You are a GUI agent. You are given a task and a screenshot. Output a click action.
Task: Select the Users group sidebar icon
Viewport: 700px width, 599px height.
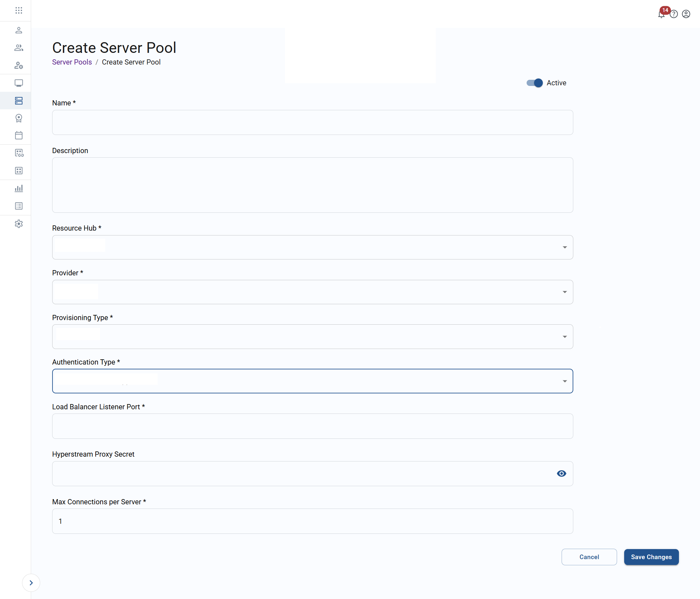tap(19, 48)
